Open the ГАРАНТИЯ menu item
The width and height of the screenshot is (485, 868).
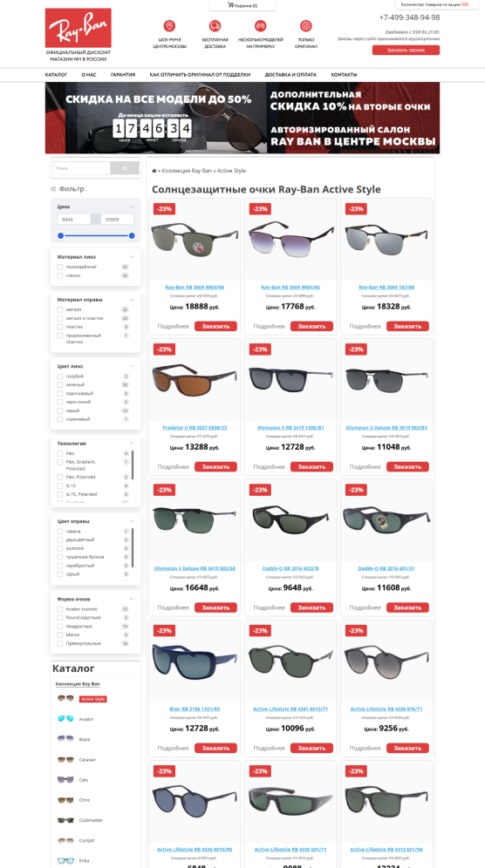pos(123,75)
